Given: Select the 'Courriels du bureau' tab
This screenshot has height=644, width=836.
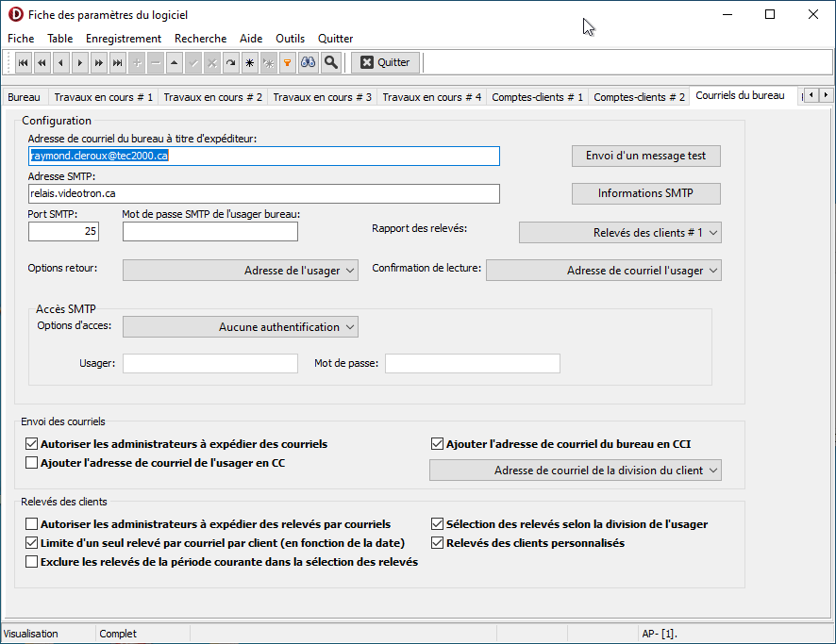Looking at the screenshot, I should pyautogui.click(x=740, y=95).
